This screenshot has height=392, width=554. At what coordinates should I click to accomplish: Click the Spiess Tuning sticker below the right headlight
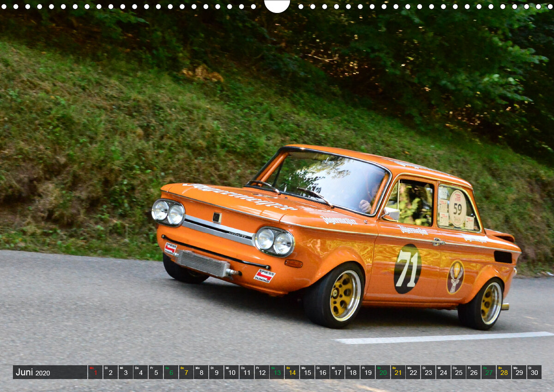pos(264,276)
